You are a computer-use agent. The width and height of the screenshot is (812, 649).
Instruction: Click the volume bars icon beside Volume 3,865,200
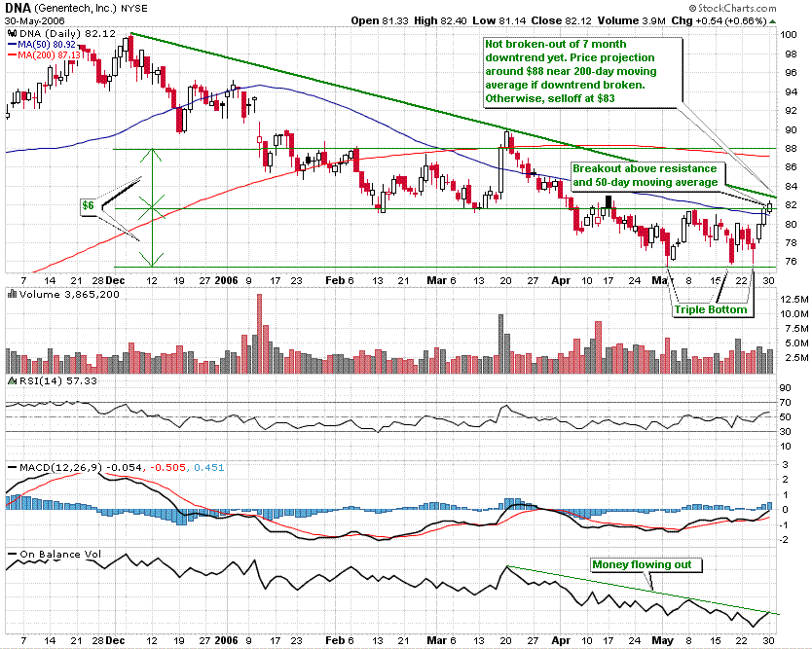tap(13, 294)
